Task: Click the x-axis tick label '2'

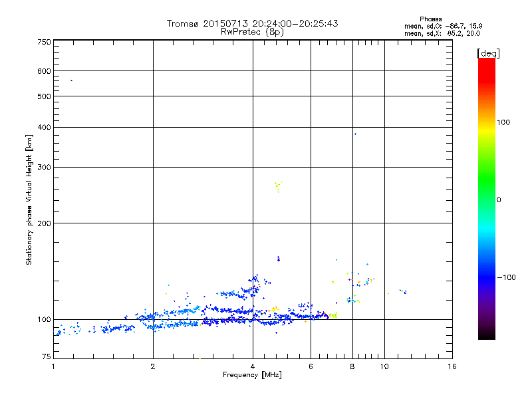Action: 153,366
